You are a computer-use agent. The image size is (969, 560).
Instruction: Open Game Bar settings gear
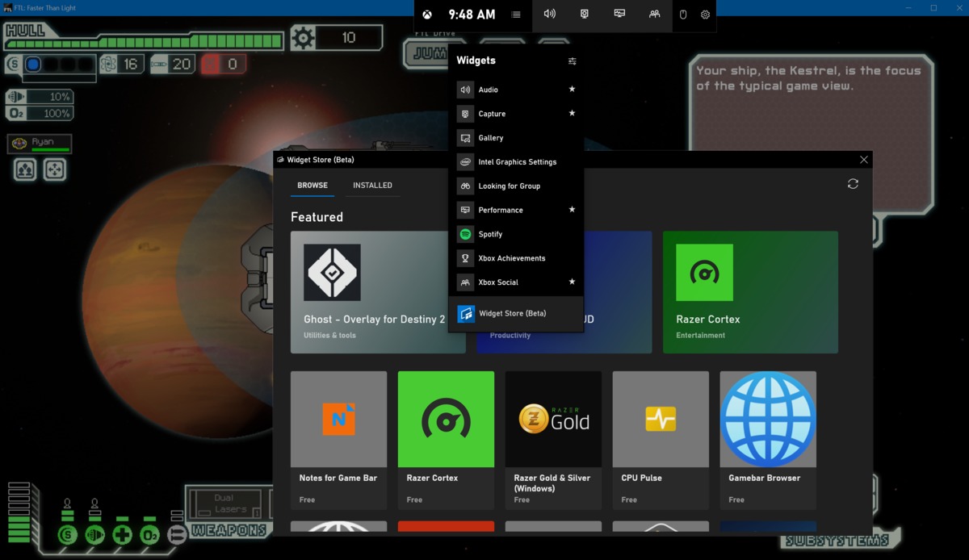point(705,15)
